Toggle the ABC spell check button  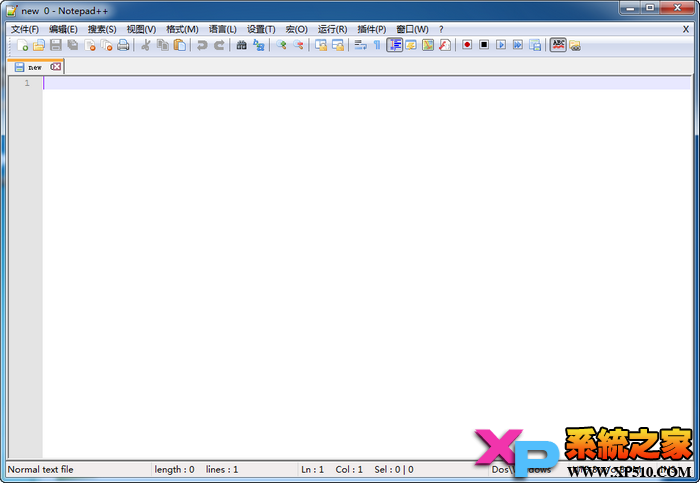(x=558, y=45)
